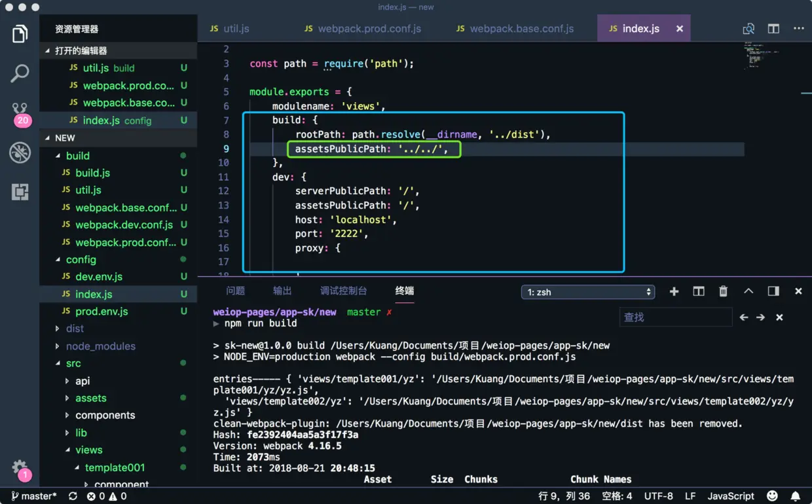The width and height of the screenshot is (812, 504).
Task: Select the 终端 panel tab
Action: (x=405, y=291)
